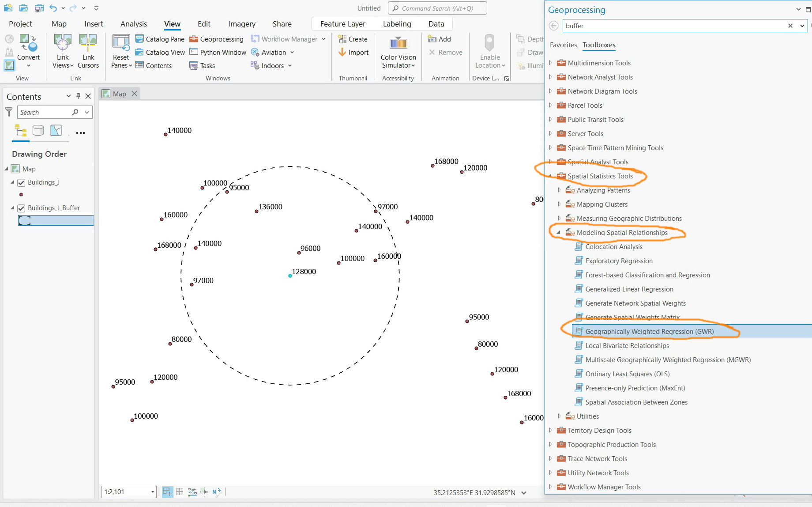Image resolution: width=812 pixels, height=507 pixels.
Task: Open the Geoprocessing pane from ribbon
Action: (x=216, y=39)
